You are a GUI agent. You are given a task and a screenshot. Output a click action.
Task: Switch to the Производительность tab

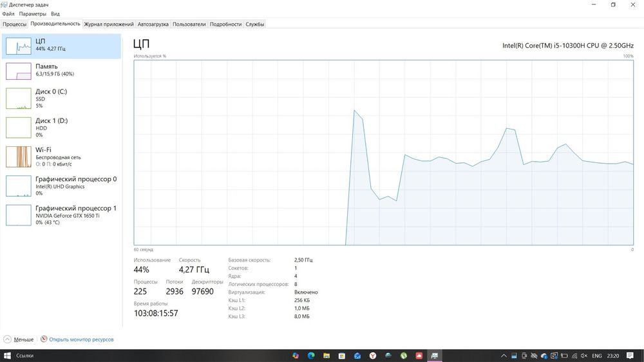tap(55, 24)
